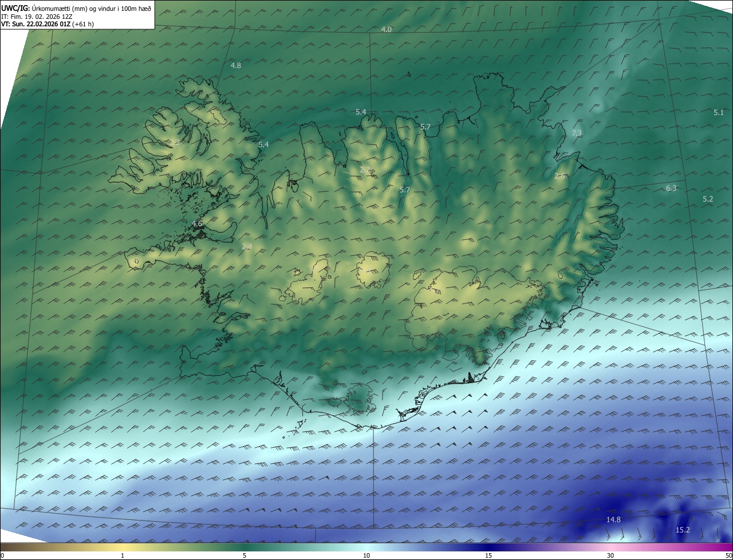Click the 7.3 value label
Image resolution: width=733 pixels, height=560 pixels.
(x=577, y=133)
